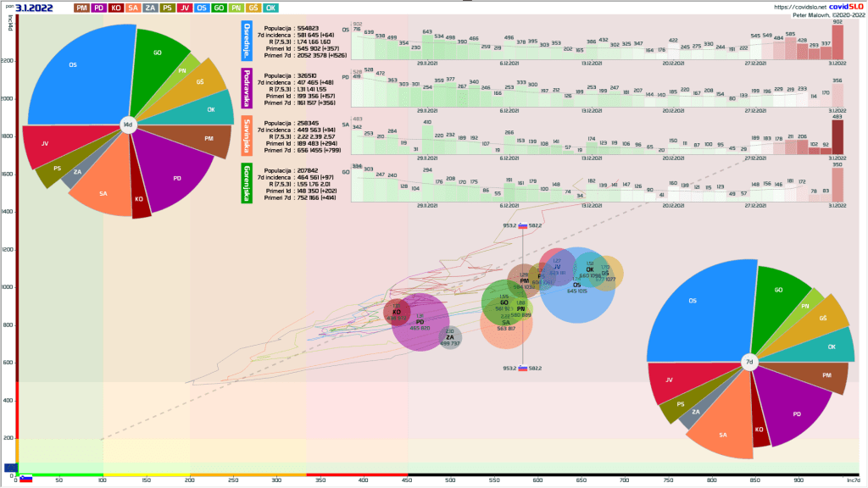Select the blue Osrednje region label
Screen dimensions: 868x488
point(247,41)
